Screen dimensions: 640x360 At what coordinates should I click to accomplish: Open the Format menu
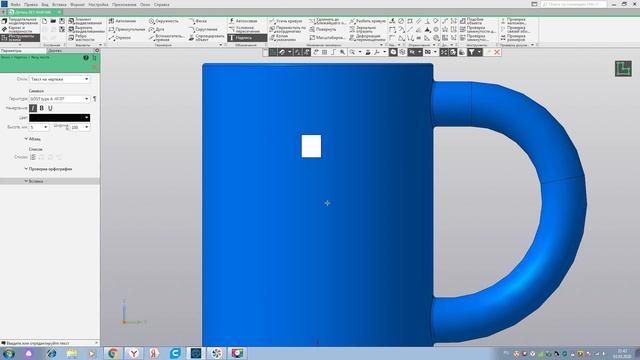[77, 4]
